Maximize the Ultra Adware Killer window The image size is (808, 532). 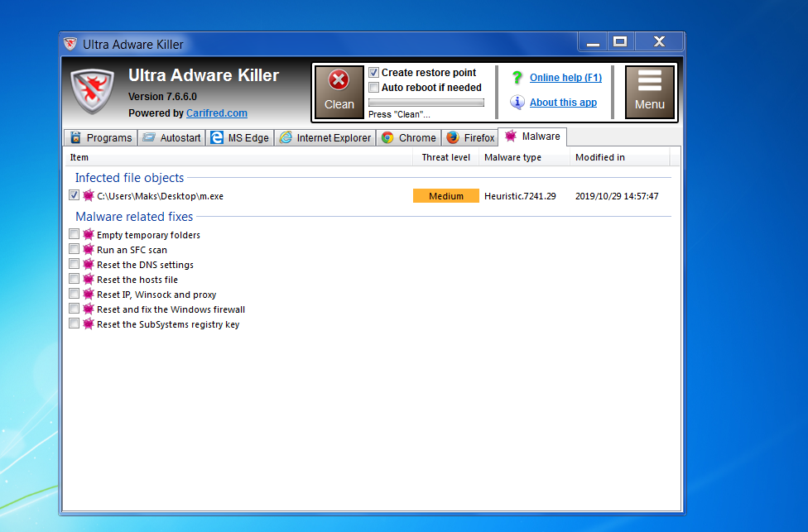point(620,41)
